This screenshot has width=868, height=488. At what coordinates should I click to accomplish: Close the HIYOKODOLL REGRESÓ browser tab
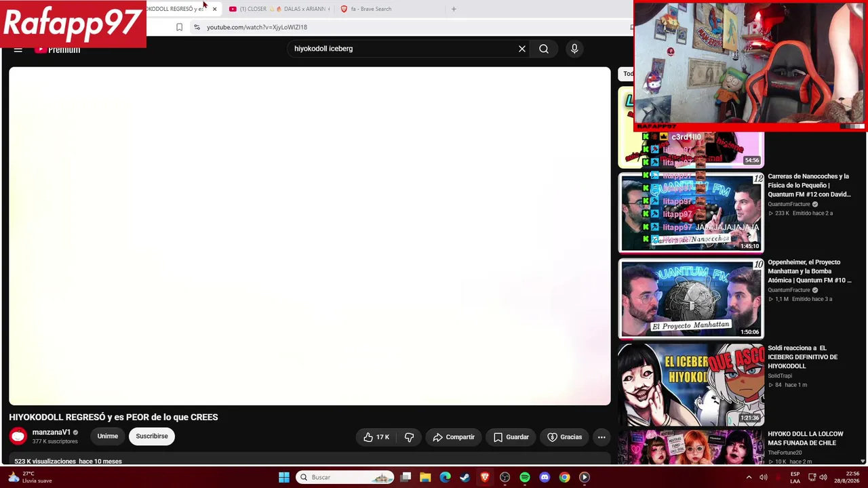pos(214,9)
